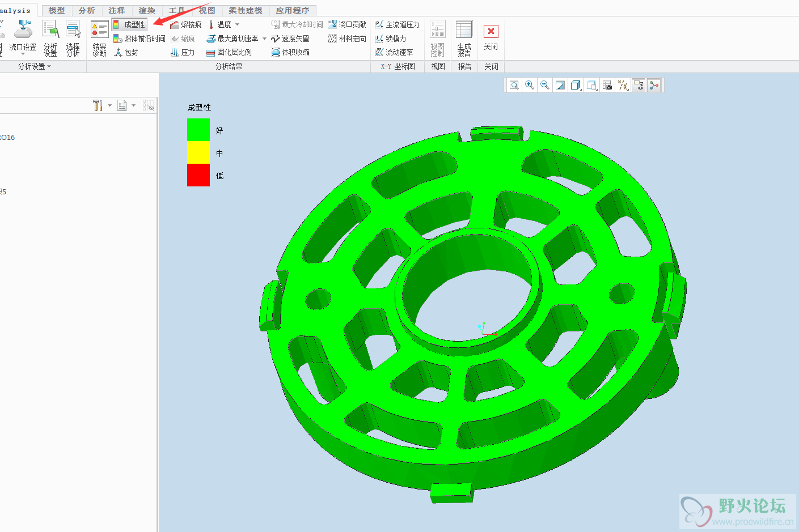Toggle the annotation display icon
Screen dimensions: 799x532
coord(639,85)
